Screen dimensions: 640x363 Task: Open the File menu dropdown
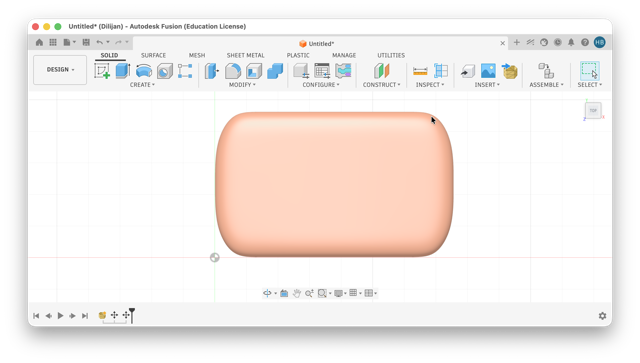tap(69, 42)
